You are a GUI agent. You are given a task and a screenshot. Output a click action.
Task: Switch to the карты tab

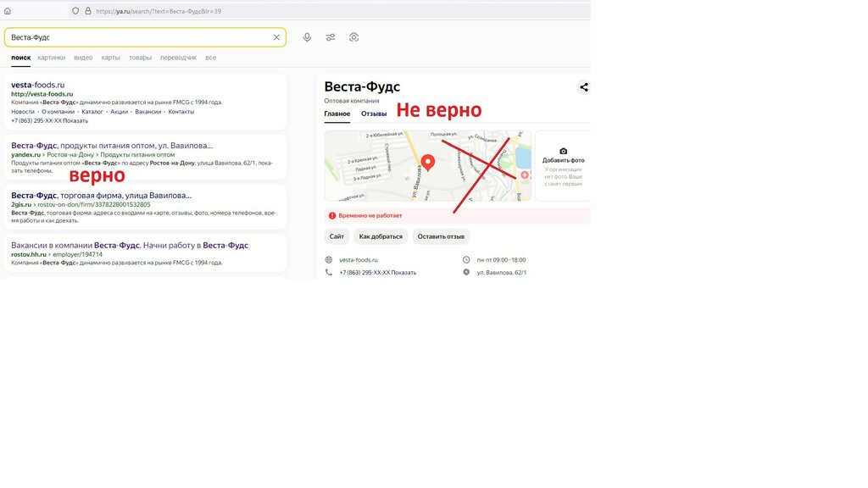(x=111, y=58)
